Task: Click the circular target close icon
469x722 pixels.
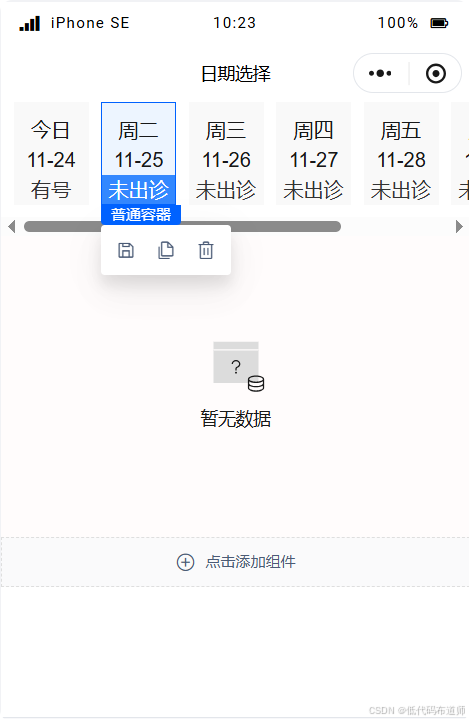Action: 436,73
